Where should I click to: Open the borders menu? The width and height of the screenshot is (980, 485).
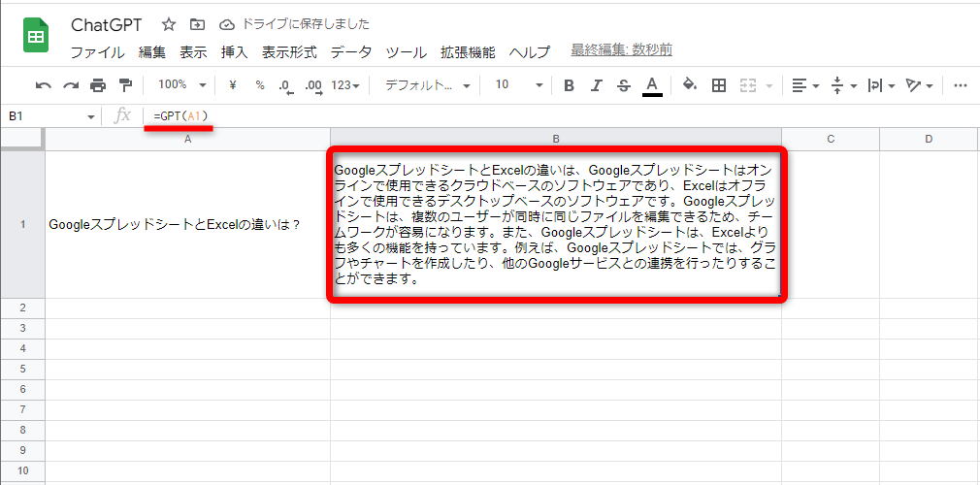tap(719, 85)
